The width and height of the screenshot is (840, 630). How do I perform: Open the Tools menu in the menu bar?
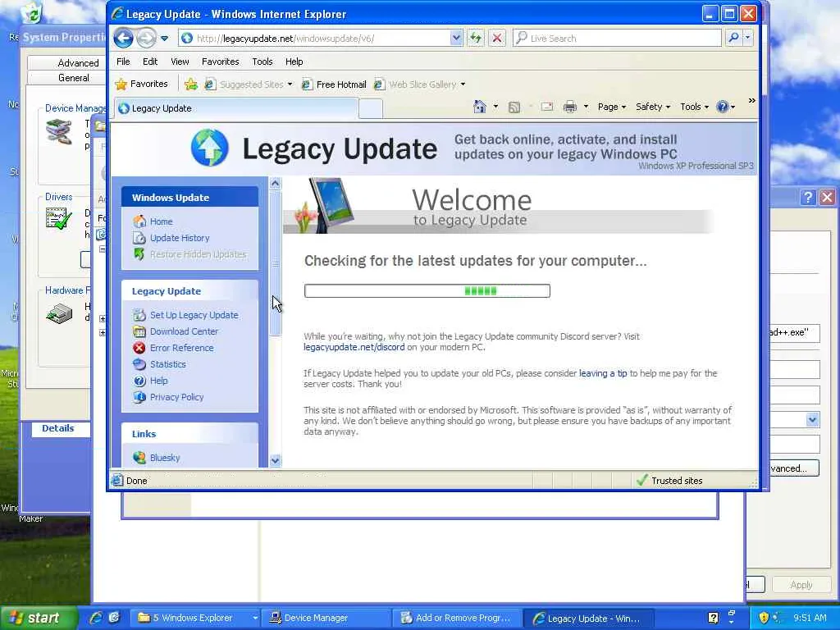coord(262,62)
